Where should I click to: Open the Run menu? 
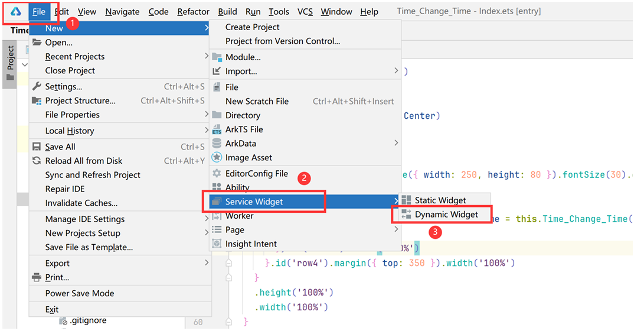253,12
